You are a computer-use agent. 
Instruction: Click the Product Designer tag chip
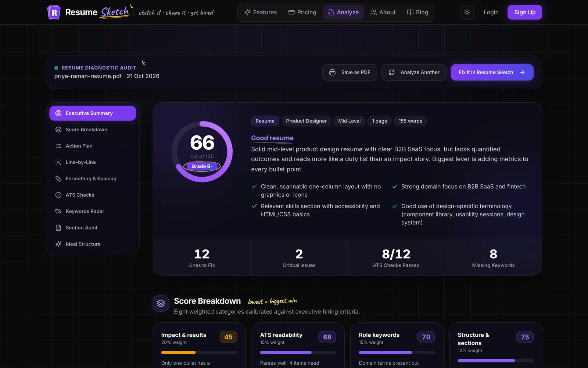[x=306, y=121]
